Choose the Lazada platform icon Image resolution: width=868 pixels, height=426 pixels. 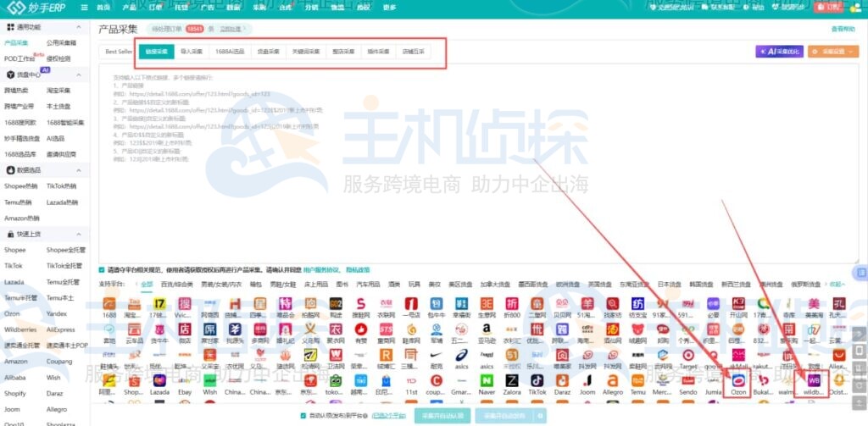[x=159, y=380]
